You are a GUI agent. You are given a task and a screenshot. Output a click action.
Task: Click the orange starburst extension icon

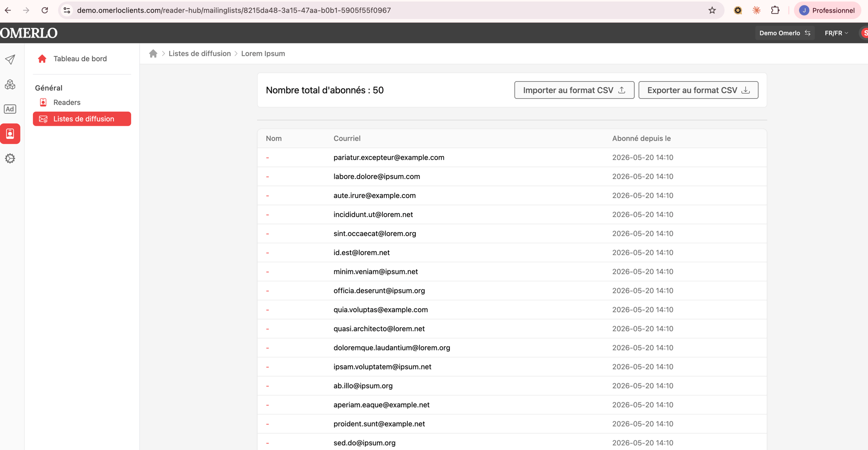click(x=756, y=10)
